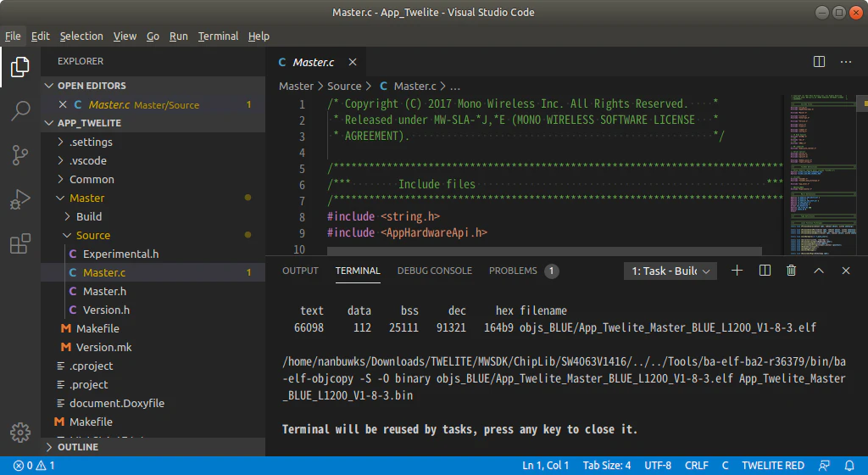The image size is (868, 475).
Task: Collapse the Open Editors section
Action: click(153, 86)
